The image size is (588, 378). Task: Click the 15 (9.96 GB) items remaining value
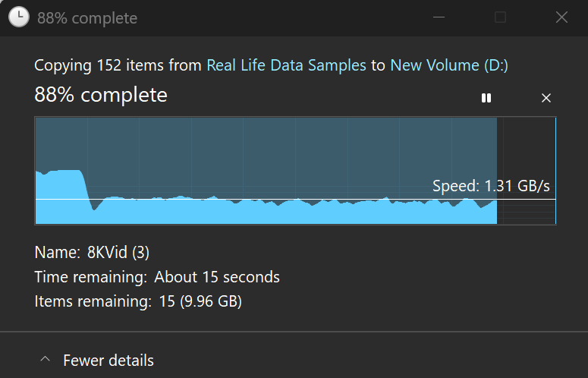[200, 302]
